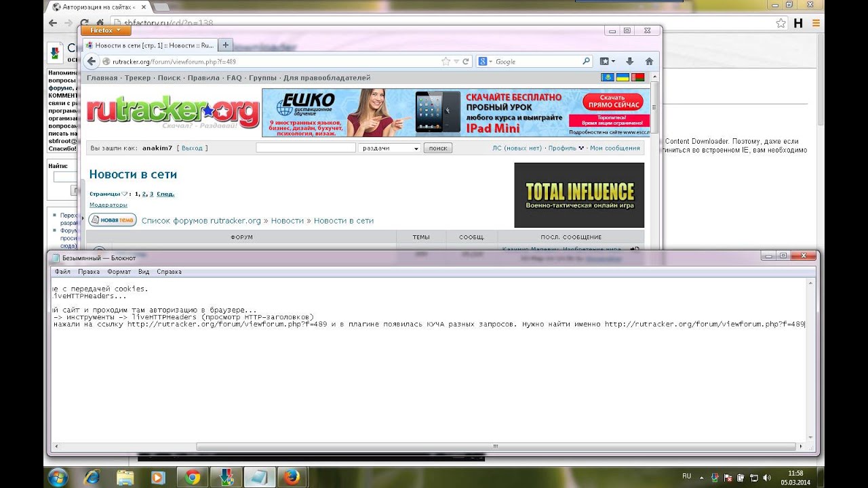The image size is (868, 488).
Task: Open the 'Правила' site menu link
Action: [x=203, y=78]
